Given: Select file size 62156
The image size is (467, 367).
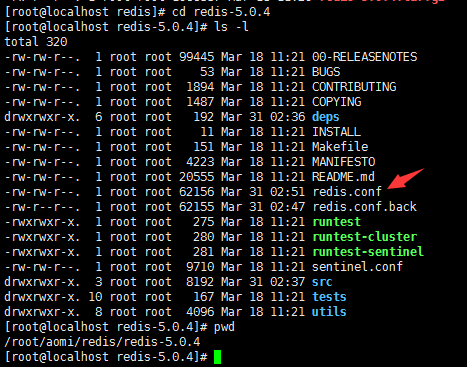Looking at the screenshot, I should pos(196,192).
